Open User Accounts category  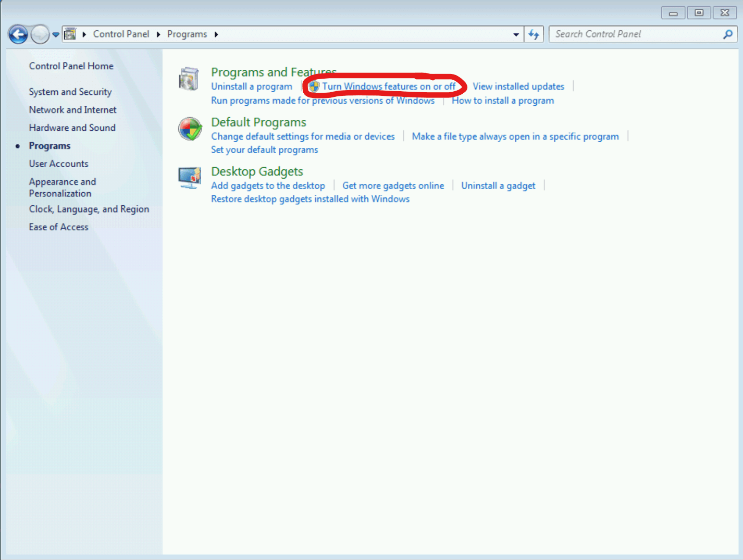point(59,164)
